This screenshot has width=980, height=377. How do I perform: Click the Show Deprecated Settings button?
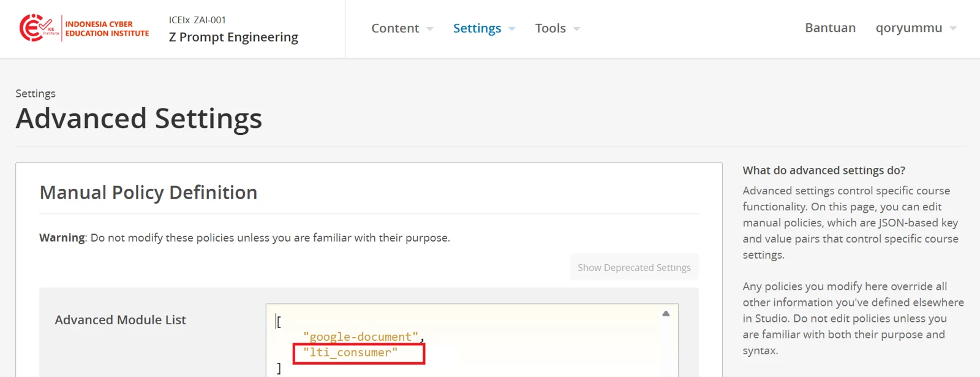coord(634,267)
